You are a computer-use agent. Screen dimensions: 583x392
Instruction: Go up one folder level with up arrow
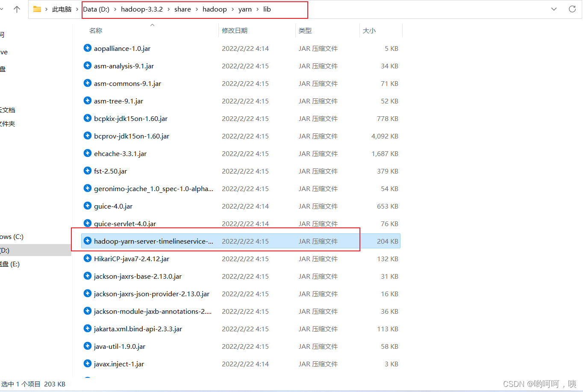pos(17,9)
